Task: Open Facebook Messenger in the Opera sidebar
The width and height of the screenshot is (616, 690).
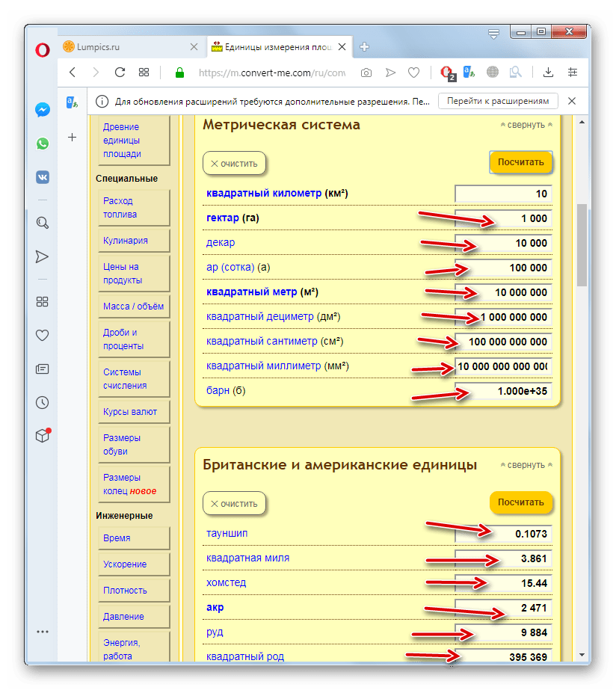Action: [43, 110]
